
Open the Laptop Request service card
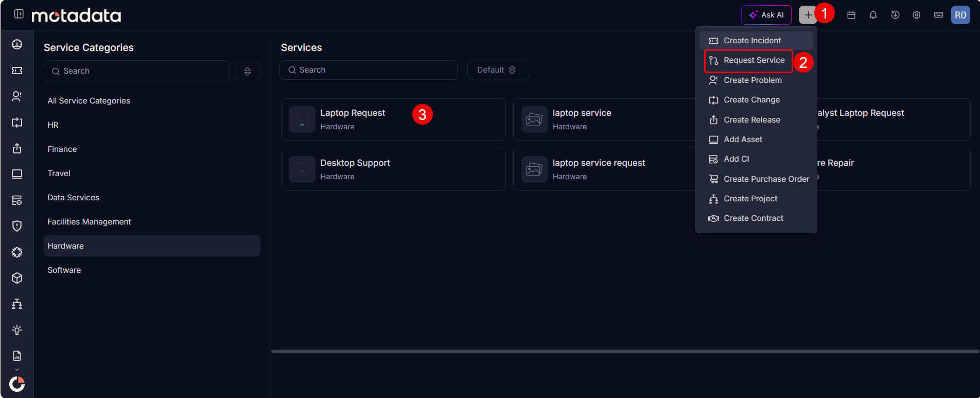[x=393, y=119]
